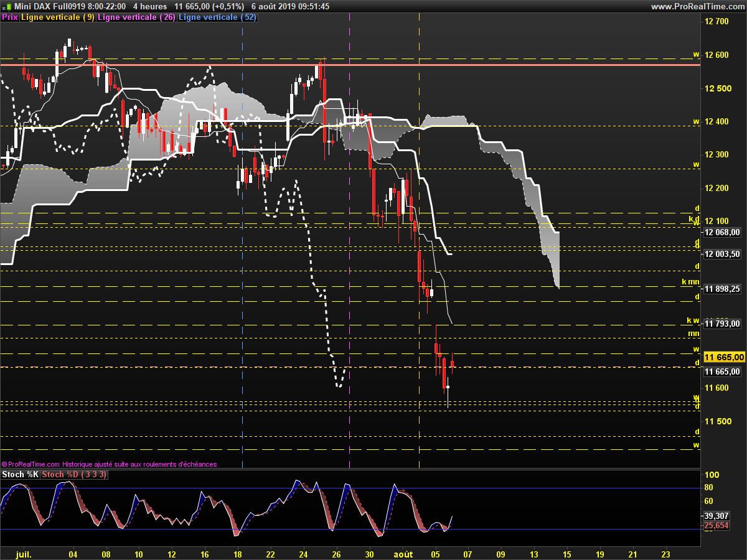This screenshot has width=747, height=560.
Task: Click the '(+0,51%)' change value in the title
Action: pos(230,6)
